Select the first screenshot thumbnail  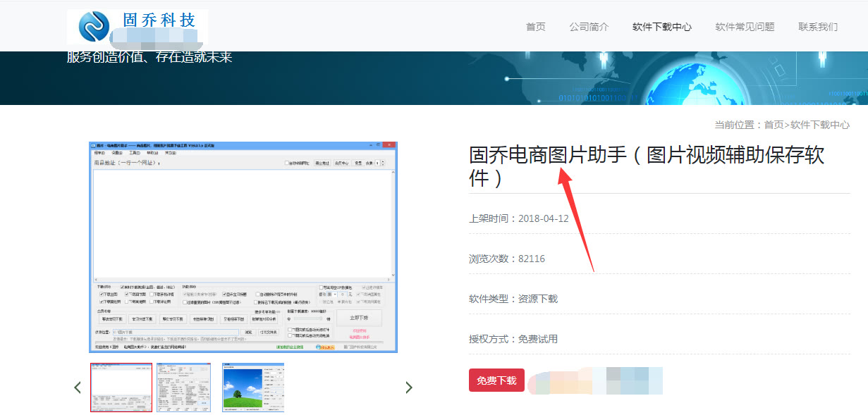[121, 387]
